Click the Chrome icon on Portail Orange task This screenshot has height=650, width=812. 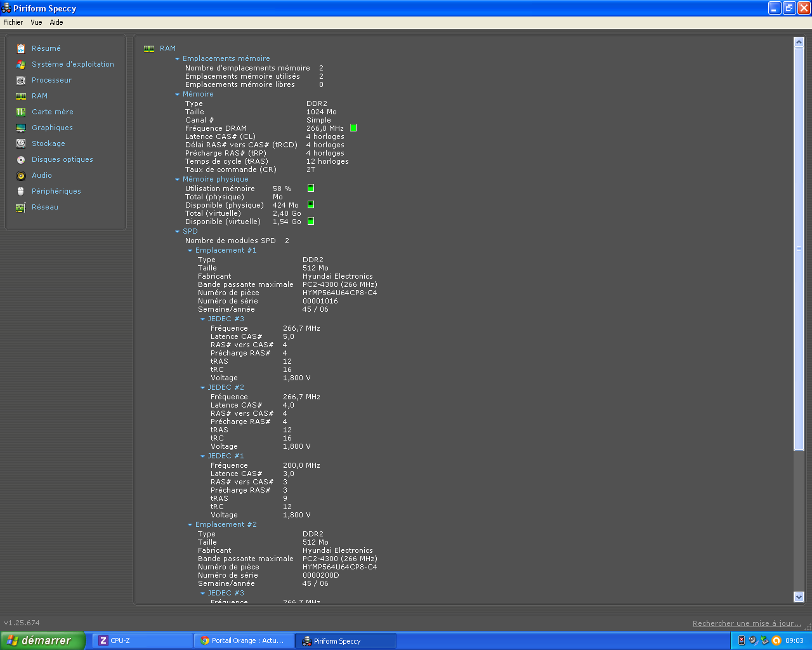pyautogui.click(x=205, y=640)
